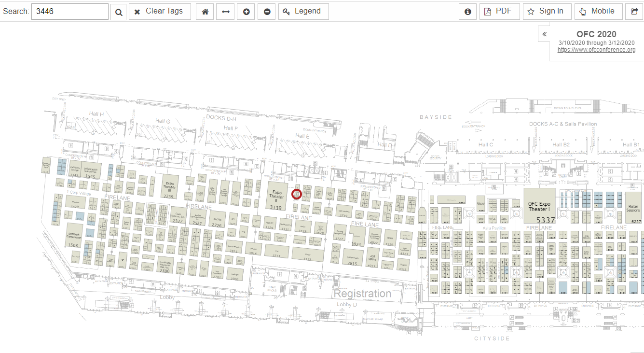Viewport: 644px width, 353px height.
Task: Zoom out with the minus button
Action: [267, 12]
